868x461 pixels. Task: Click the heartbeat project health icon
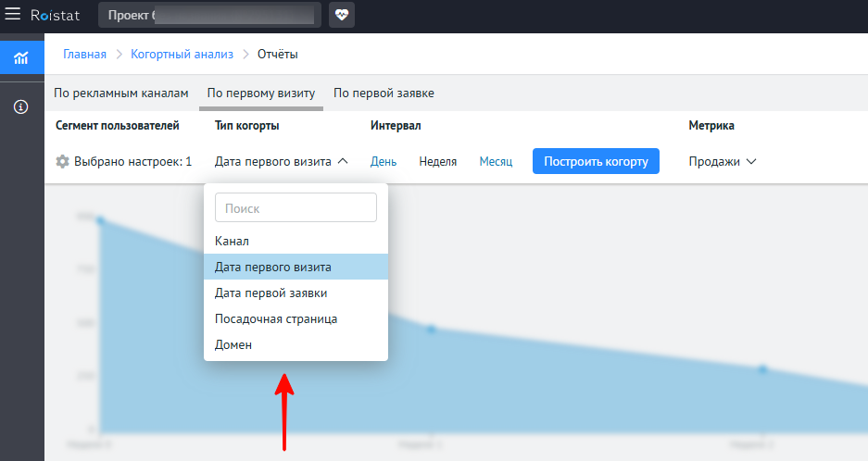click(x=342, y=15)
